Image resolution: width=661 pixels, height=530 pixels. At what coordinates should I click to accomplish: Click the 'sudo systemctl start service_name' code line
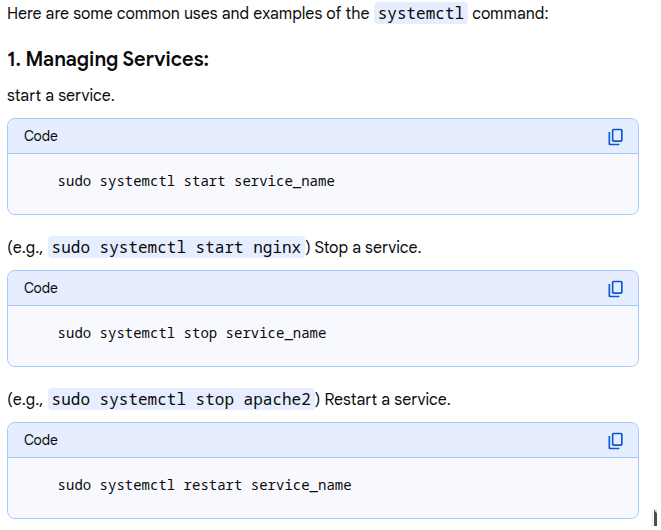coord(196,181)
